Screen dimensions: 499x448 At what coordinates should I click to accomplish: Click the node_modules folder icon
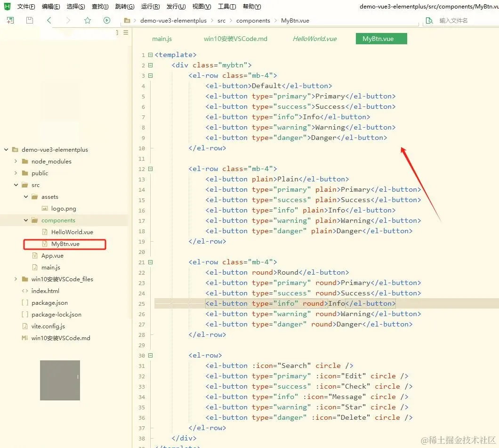[x=25, y=162]
